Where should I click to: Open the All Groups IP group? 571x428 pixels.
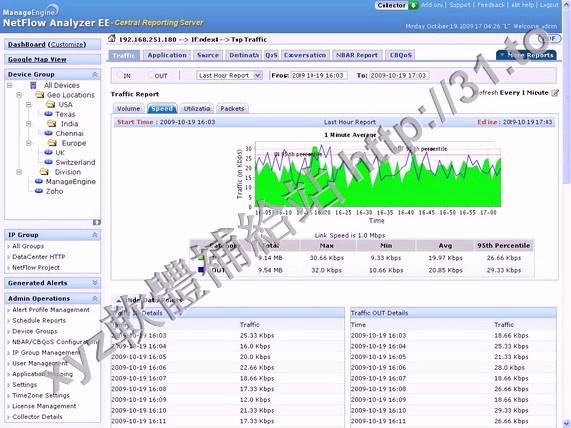coord(28,246)
